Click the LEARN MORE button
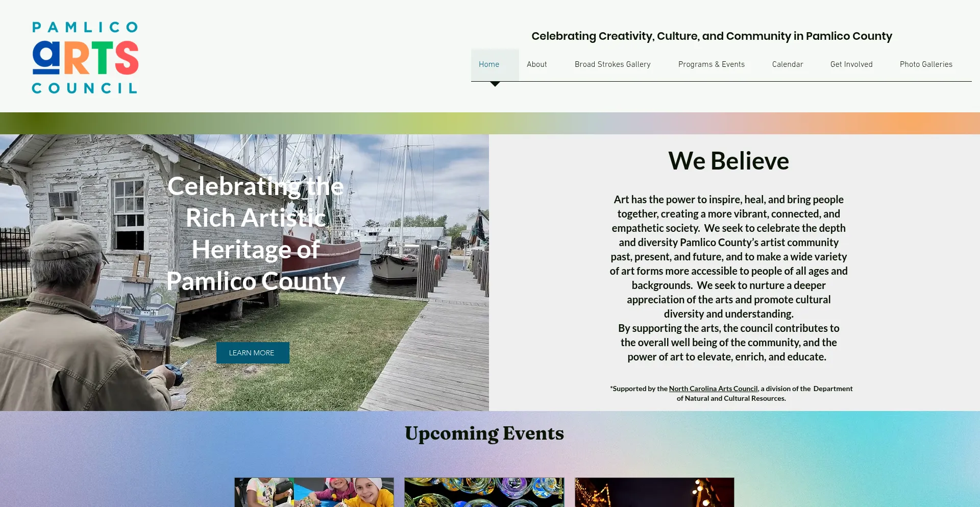This screenshot has height=507, width=980. [x=252, y=352]
